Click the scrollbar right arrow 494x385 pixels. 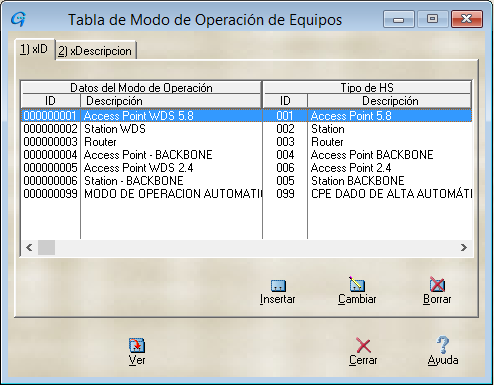pyautogui.click(x=464, y=248)
